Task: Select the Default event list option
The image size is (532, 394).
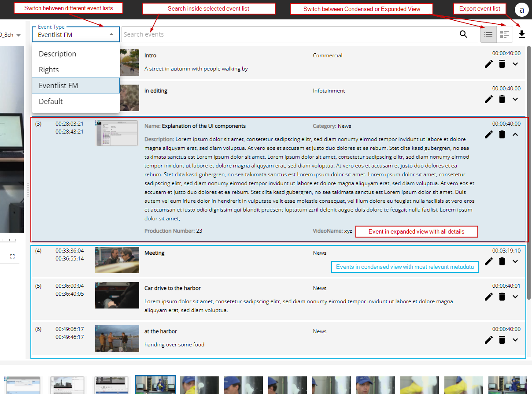Action: coord(51,101)
